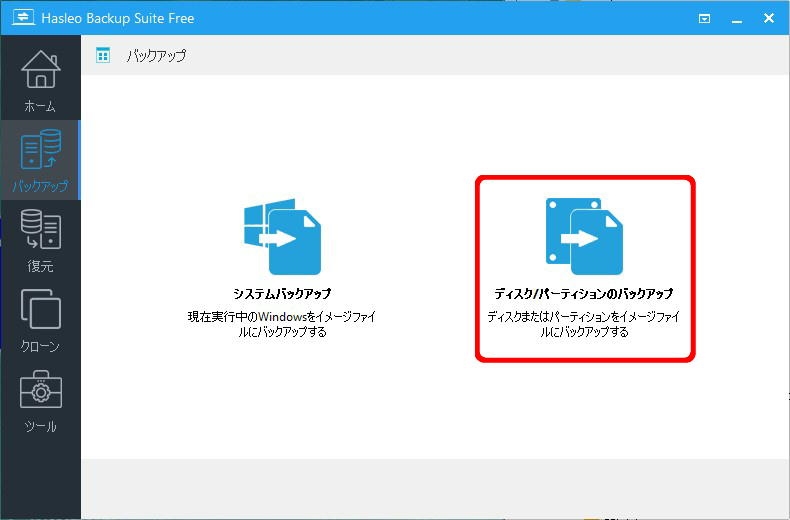Image resolution: width=790 pixels, height=520 pixels.
Task: Open the Home (ホーム) sidebar section
Action: (40, 79)
